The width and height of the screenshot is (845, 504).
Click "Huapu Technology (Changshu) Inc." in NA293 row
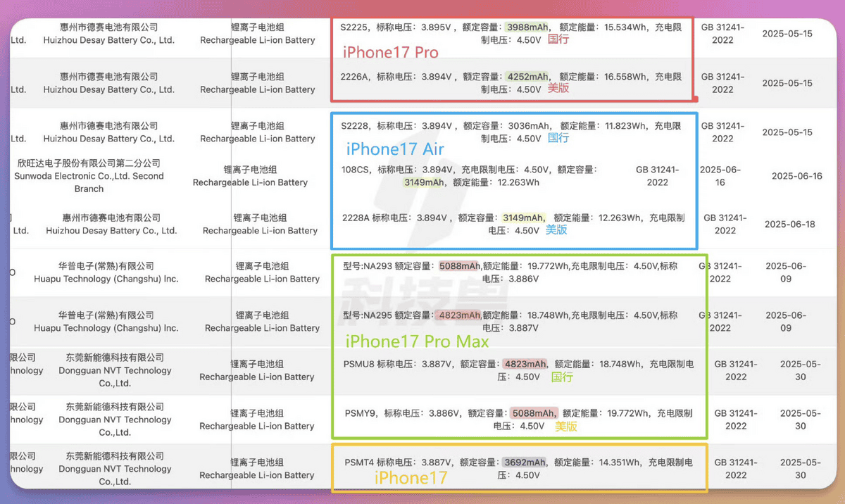pos(106,279)
